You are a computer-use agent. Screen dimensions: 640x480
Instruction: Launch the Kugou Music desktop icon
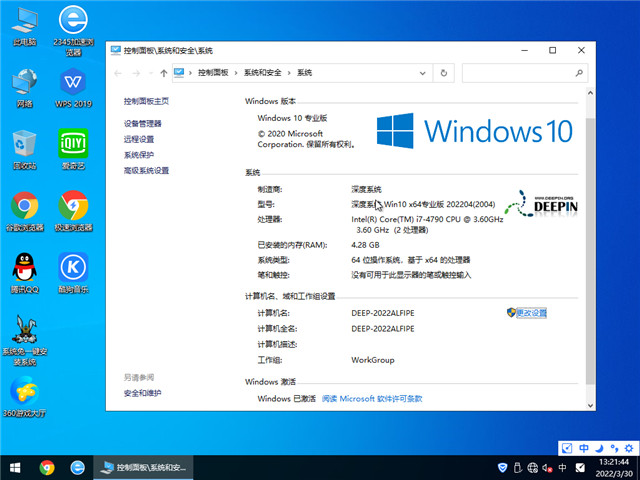pos(73,268)
